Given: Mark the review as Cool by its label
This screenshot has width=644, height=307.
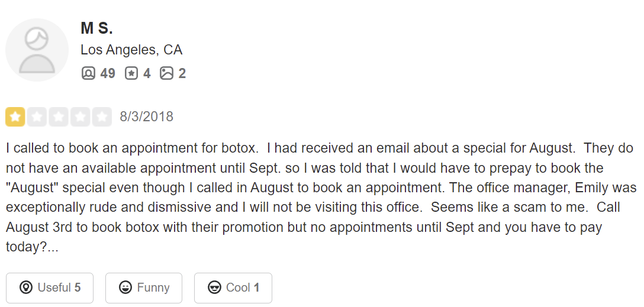Looking at the screenshot, I should click(238, 288).
